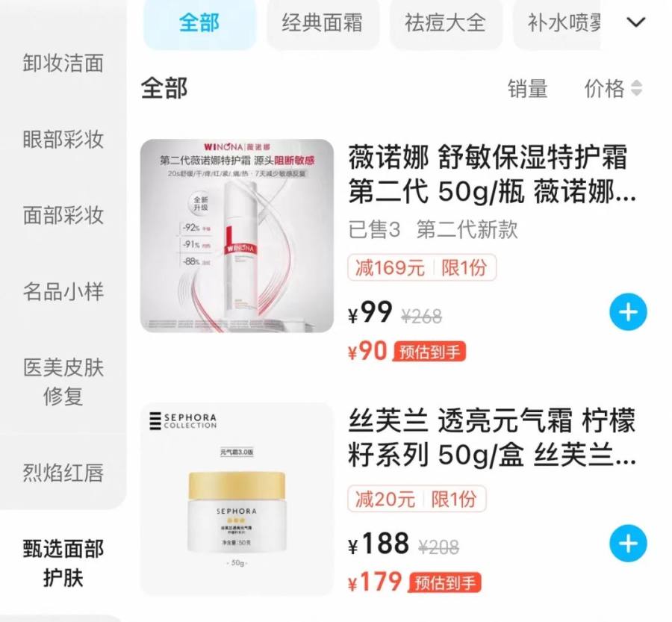Viewport: 672px width, 622px height.
Task: Select 甄选面部护肤 sidebar category
Action: (63, 563)
